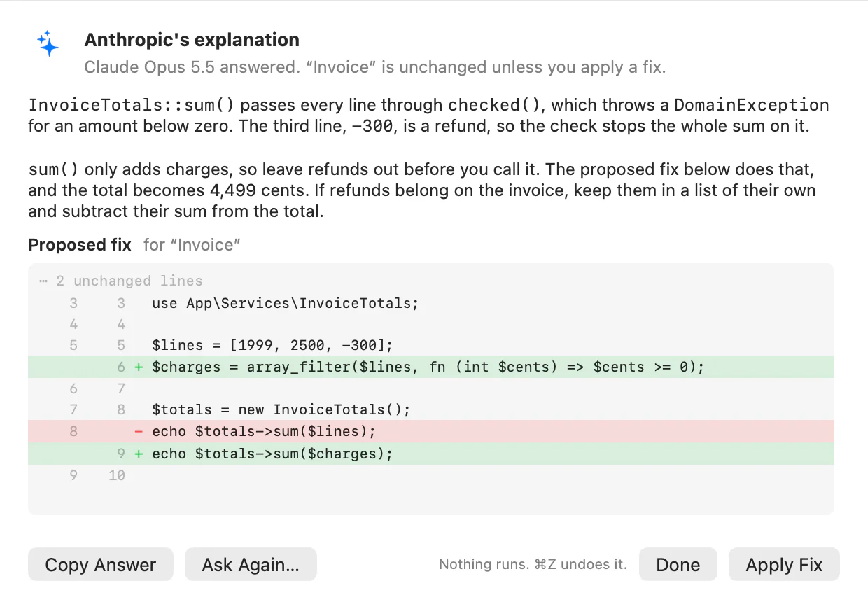Select the removed echo $totals->sum($lines) line
The height and width of the screenshot is (609, 868).
coord(430,431)
